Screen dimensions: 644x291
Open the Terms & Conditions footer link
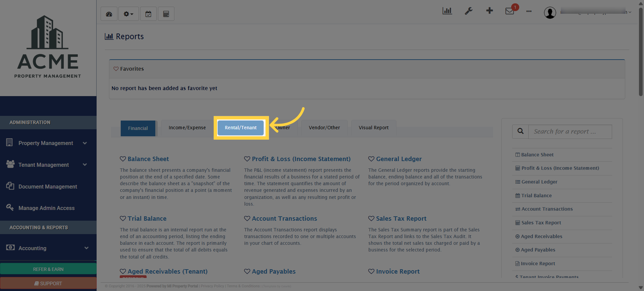point(243,286)
